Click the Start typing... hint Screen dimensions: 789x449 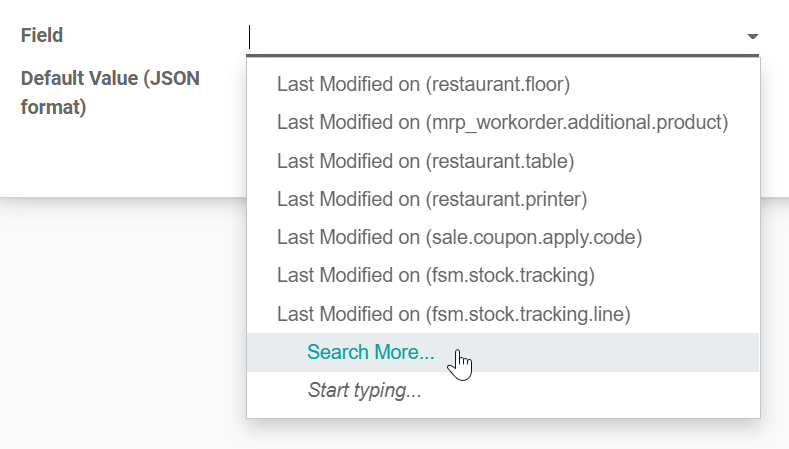click(364, 391)
